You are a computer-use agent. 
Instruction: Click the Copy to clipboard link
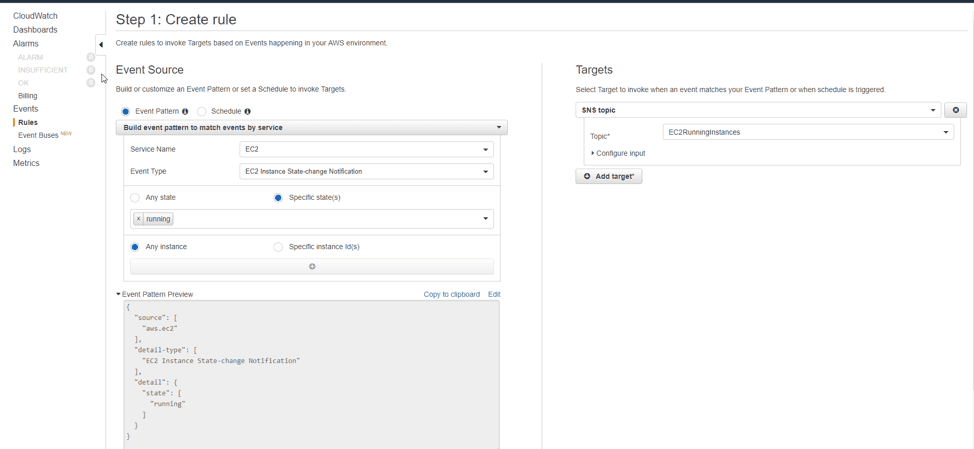point(452,294)
